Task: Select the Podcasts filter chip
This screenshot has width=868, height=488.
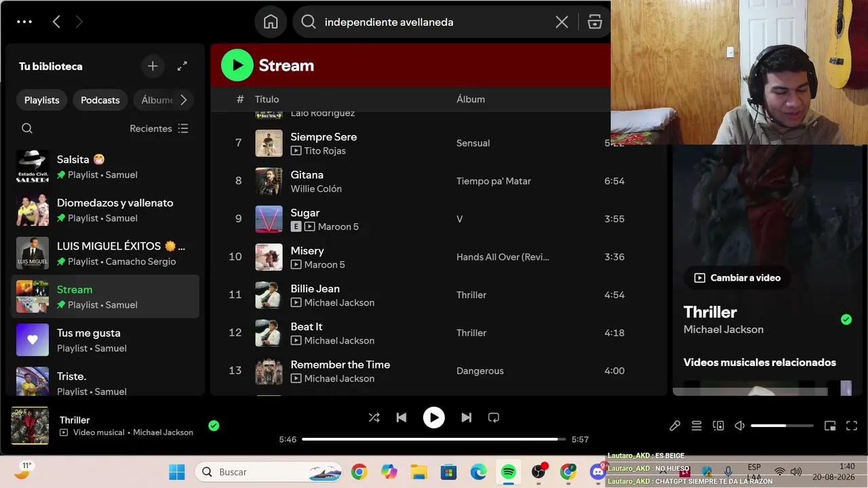Action: (x=100, y=100)
